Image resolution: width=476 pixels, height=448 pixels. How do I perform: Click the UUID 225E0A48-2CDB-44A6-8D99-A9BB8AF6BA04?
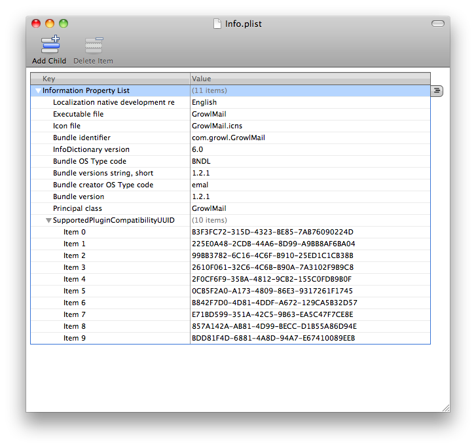(x=273, y=244)
